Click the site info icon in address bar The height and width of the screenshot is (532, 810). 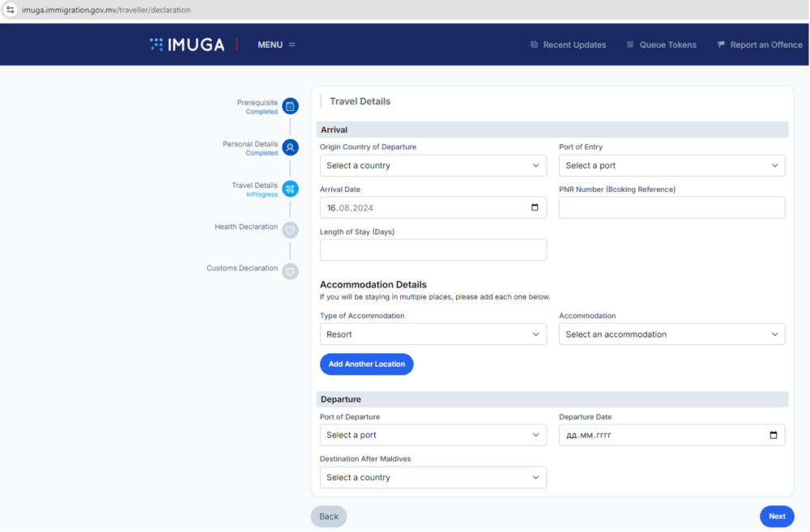click(x=11, y=10)
